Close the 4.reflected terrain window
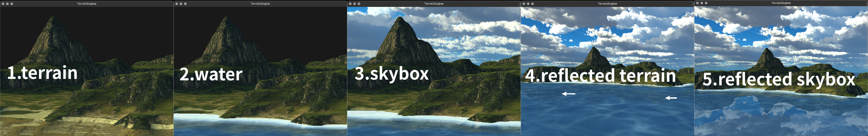This screenshot has height=136, width=868. click(x=524, y=4)
